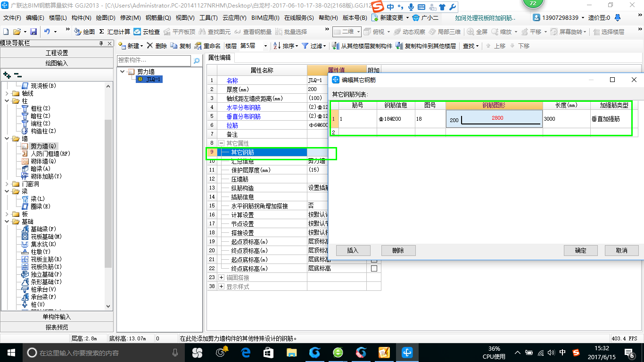Expand the 门窗洞 folder
This screenshot has height=362, width=644.
7,184
